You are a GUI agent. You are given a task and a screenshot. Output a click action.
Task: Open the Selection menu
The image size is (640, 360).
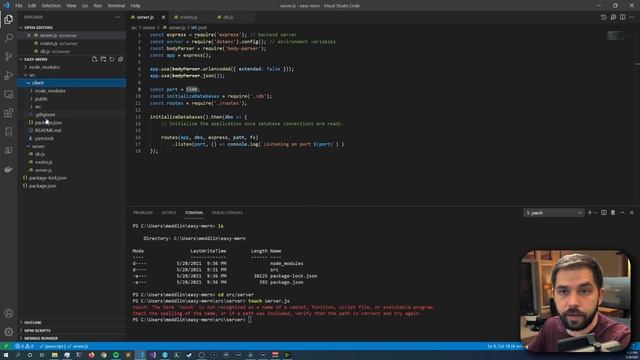51,6
